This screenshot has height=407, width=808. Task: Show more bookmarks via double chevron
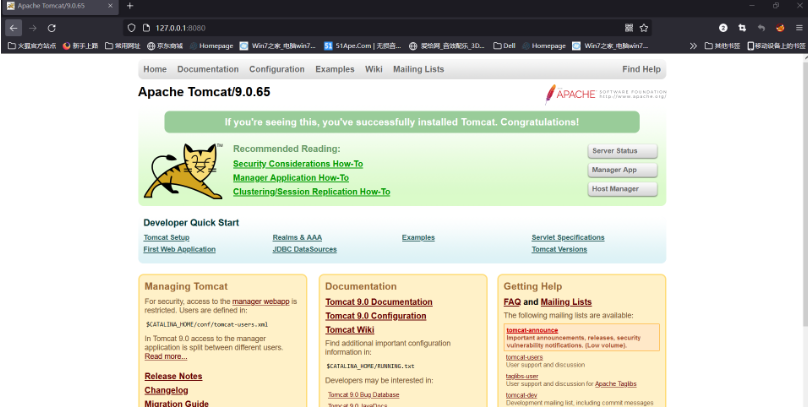694,46
